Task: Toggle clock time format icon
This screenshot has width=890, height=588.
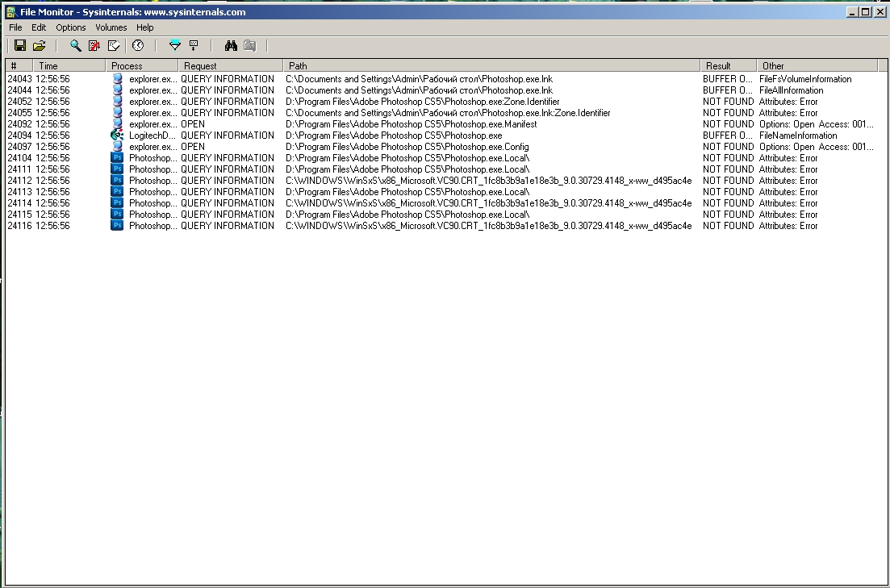Action: [x=138, y=45]
